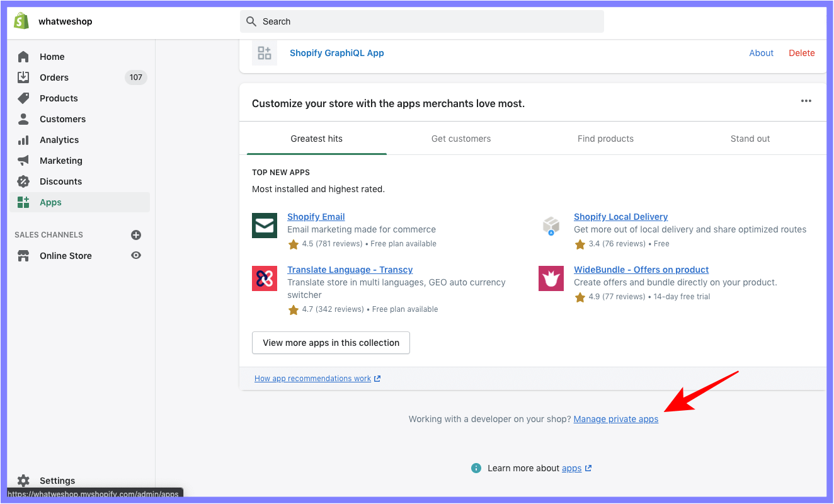Click the Home house icon in sidebar

pos(23,57)
